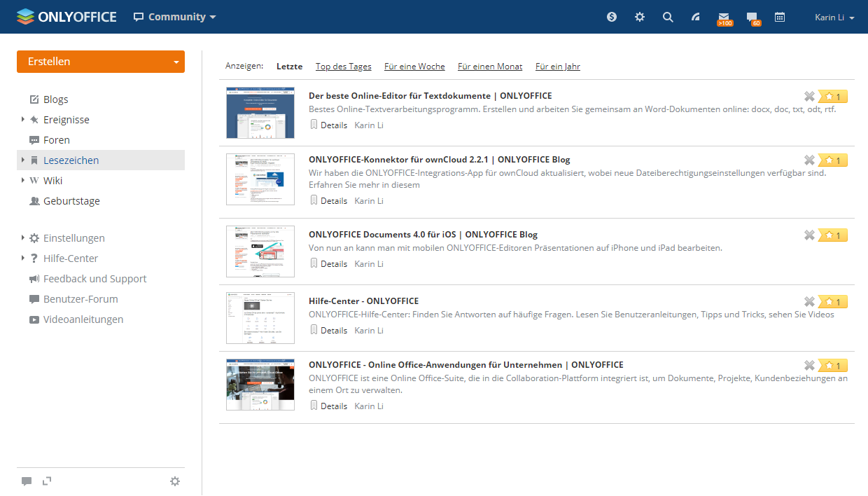Open the Talk chat icon in header
This screenshot has width=868, height=496.
752,17
